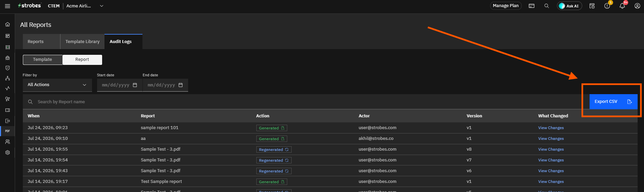
Task: View Changes for Sample Test v6 row
Action: coord(551,171)
